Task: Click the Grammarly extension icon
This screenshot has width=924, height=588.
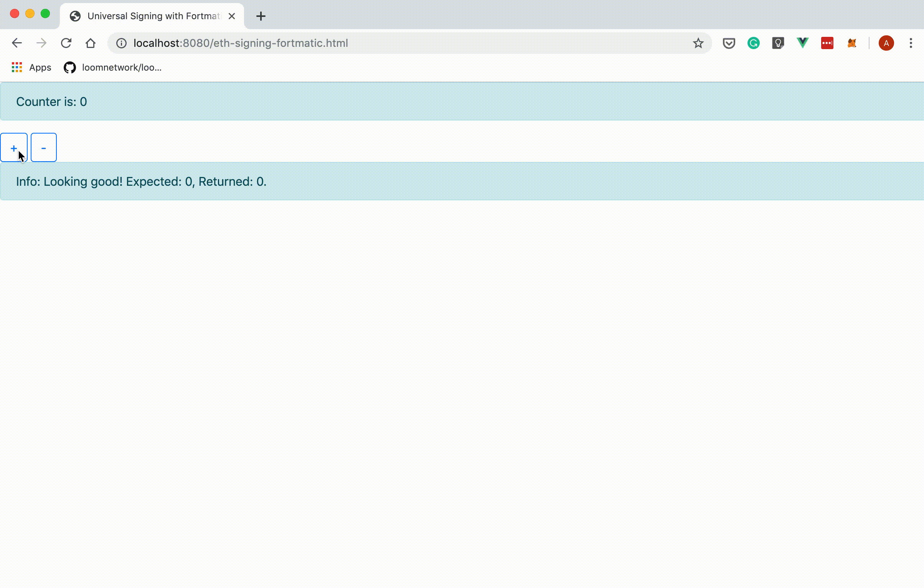Action: tap(754, 43)
